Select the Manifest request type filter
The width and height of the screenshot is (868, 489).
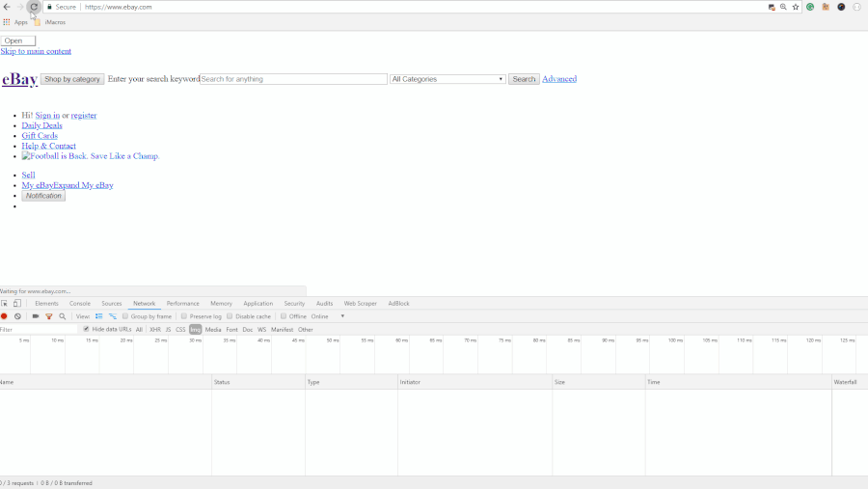click(x=283, y=330)
